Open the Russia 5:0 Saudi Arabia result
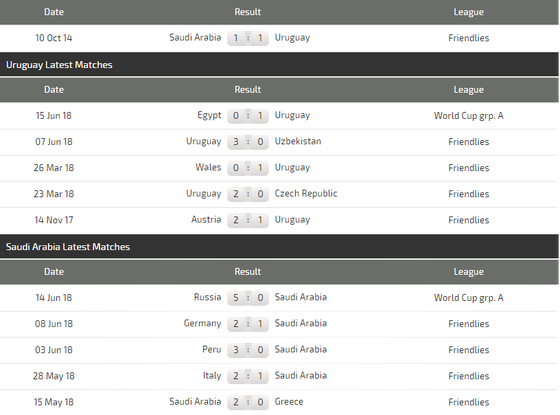Screen dimensions: 560x415 pyautogui.click(x=248, y=298)
